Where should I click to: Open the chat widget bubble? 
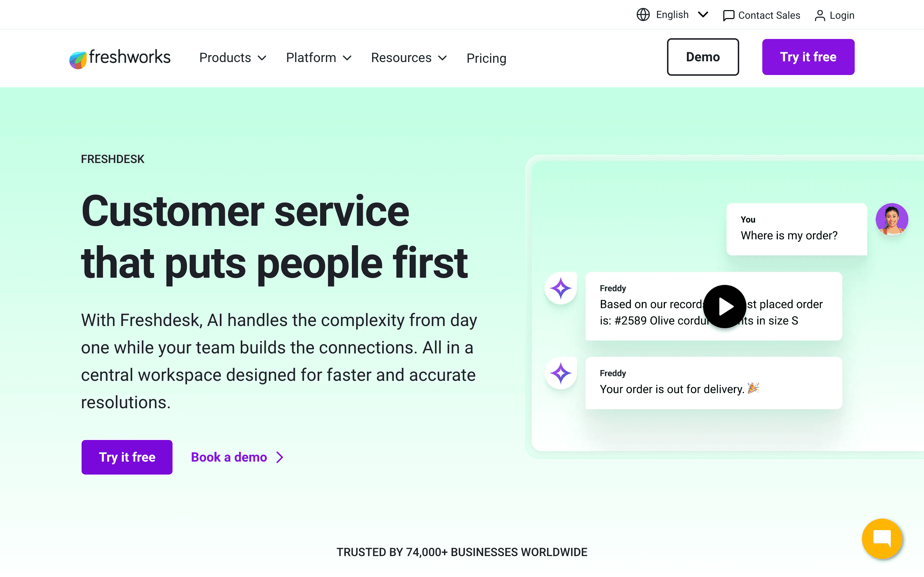[x=882, y=538]
